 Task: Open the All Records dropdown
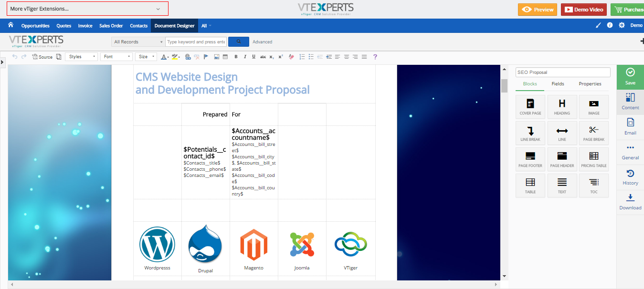138,42
